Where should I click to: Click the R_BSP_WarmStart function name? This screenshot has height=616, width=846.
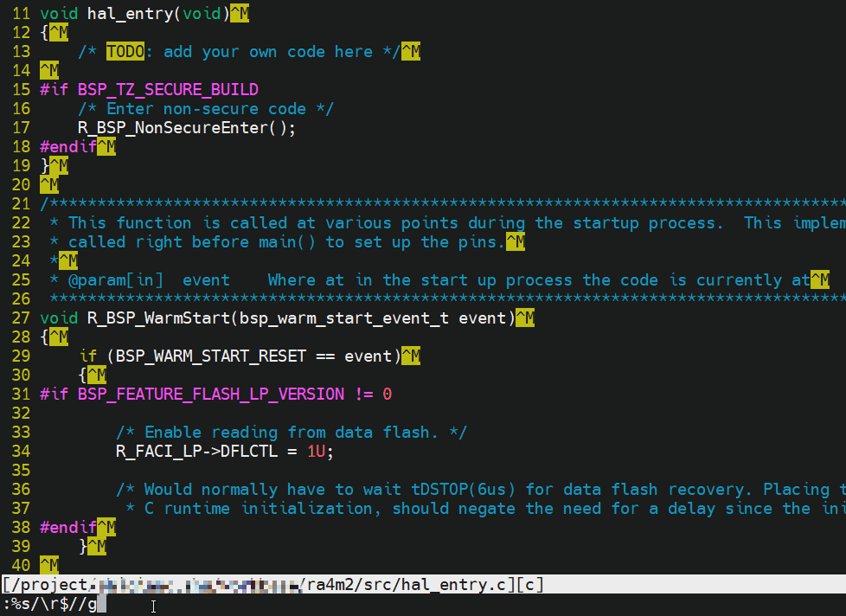pyautogui.click(x=158, y=318)
